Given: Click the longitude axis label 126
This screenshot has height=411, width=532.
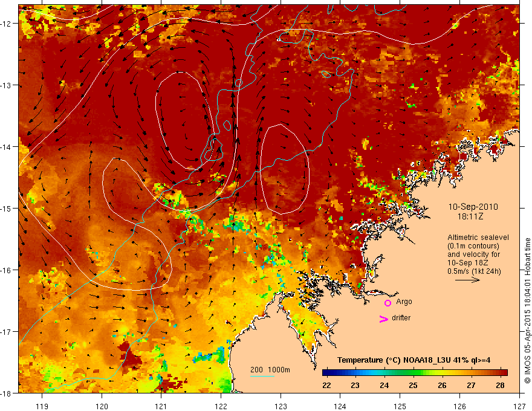Looking at the screenshot, I should click(459, 406).
